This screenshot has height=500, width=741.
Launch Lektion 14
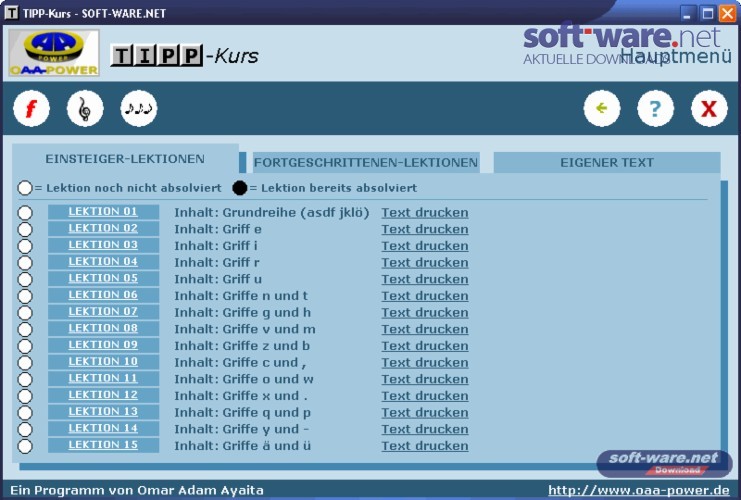pyautogui.click(x=103, y=428)
